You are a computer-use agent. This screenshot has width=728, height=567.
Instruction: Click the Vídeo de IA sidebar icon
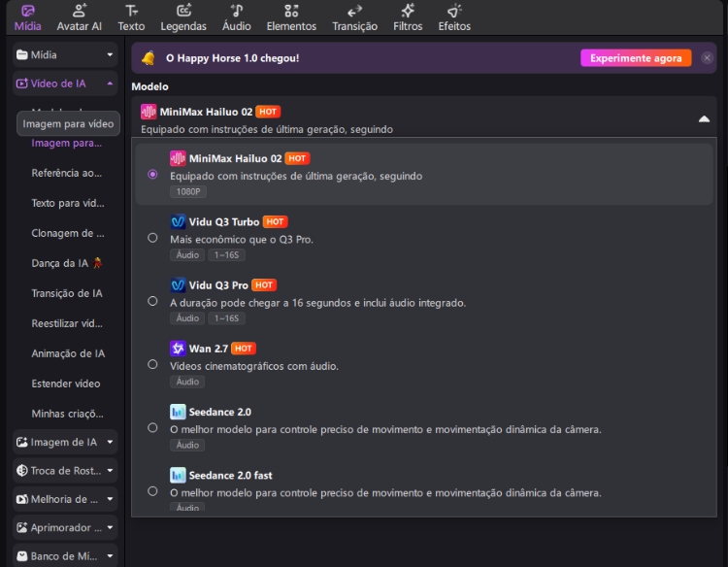21,83
